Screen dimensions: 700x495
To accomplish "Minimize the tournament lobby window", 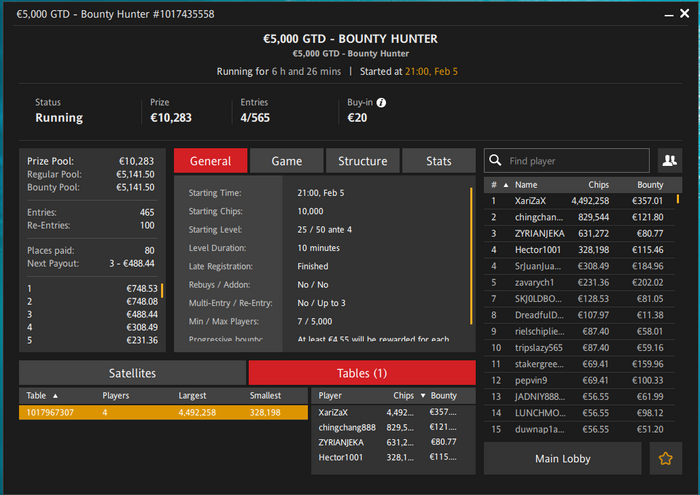I will coord(668,15).
